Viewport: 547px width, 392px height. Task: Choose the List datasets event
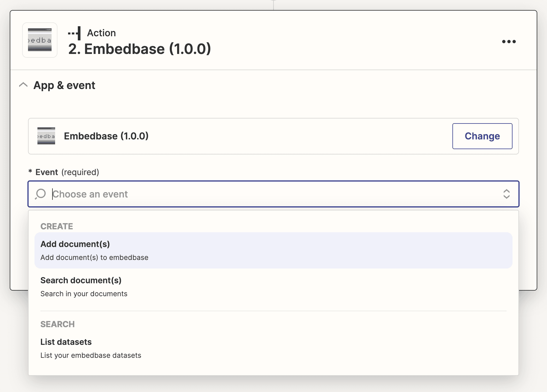tap(273, 348)
